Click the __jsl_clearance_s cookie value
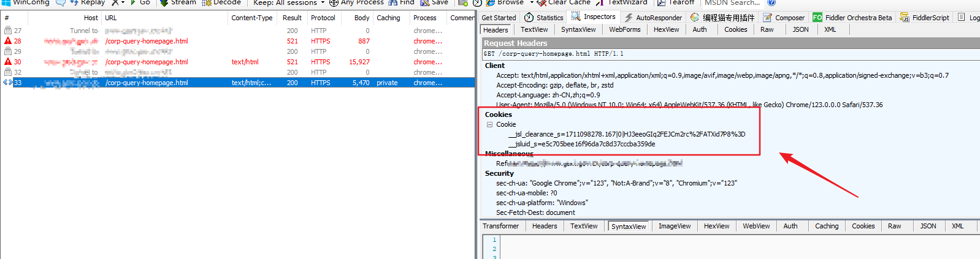980x259 pixels. [x=627, y=134]
